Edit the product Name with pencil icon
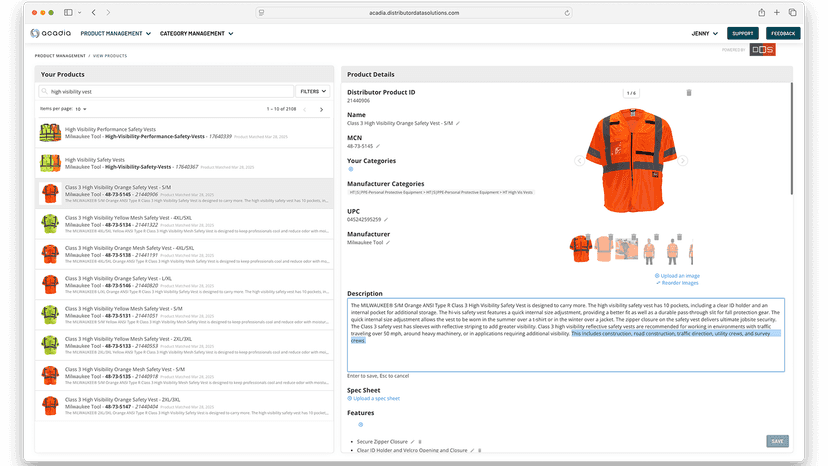Image resolution: width=828 pixels, height=466 pixels. tap(458, 123)
